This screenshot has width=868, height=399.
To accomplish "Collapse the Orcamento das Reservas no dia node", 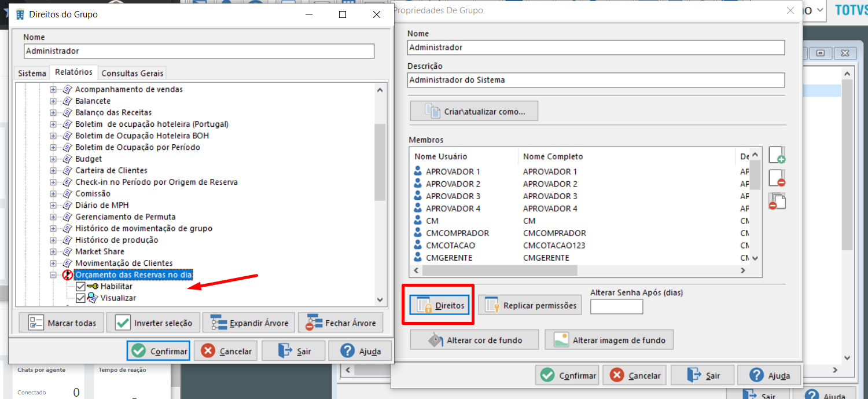I will (x=53, y=274).
